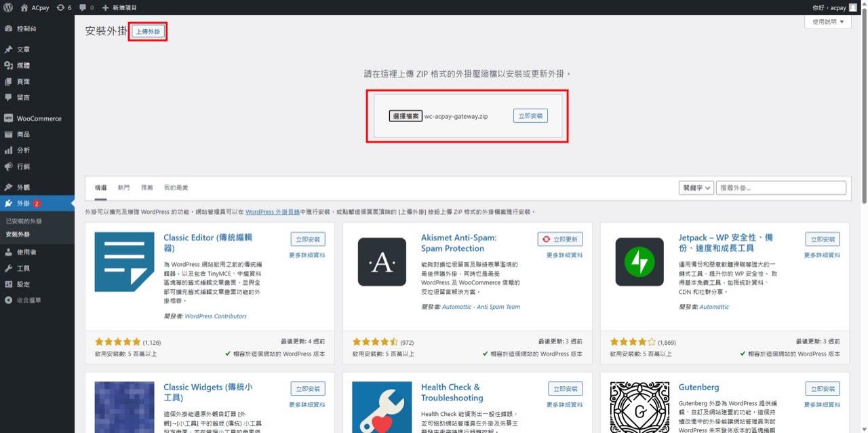The image size is (868, 433).
Task: Open the WordPress logo menu
Action: 7,7
